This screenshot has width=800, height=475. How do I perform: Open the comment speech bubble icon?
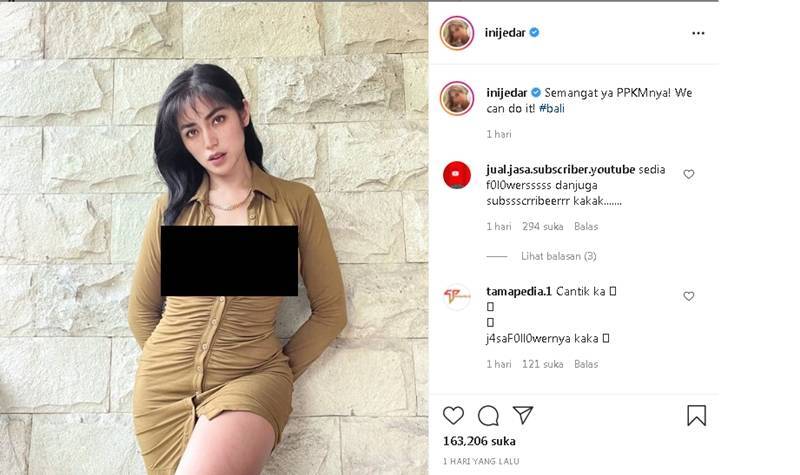(x=488, y=416)
